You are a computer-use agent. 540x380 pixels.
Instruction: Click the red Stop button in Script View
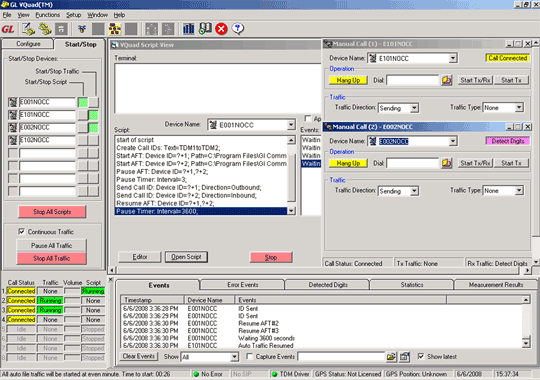[x=271, y=257]
